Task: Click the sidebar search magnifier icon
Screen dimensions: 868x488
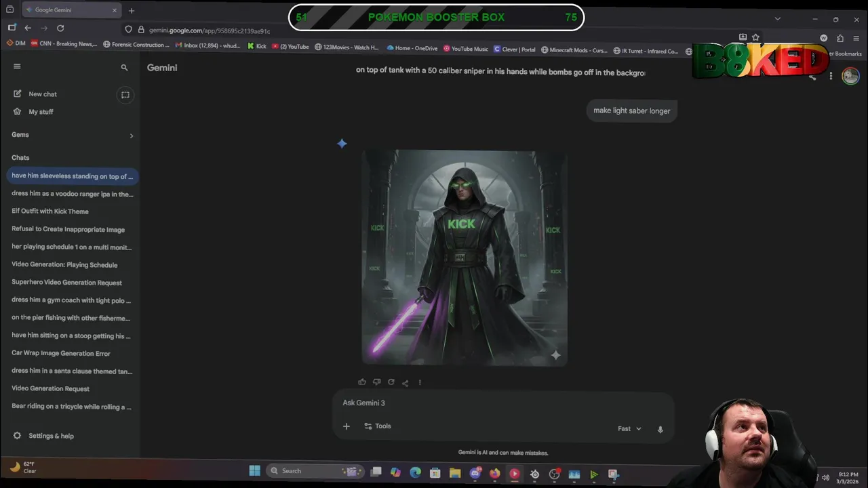Action: pyautogui.click(x=124, y=68)
